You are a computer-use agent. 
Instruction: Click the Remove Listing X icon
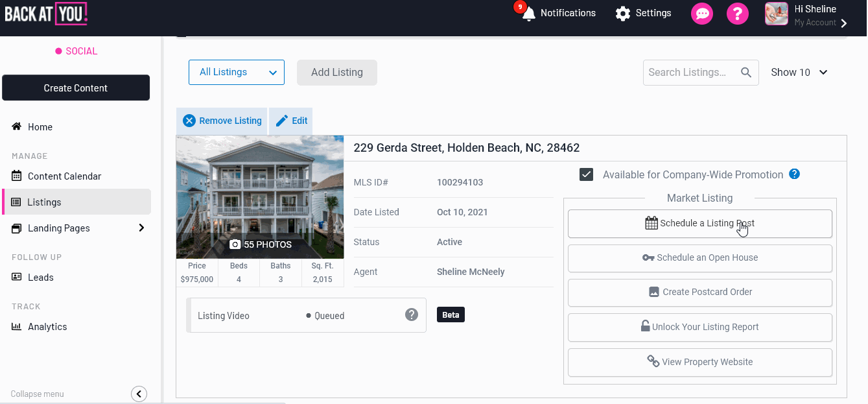tap(189, 121)
